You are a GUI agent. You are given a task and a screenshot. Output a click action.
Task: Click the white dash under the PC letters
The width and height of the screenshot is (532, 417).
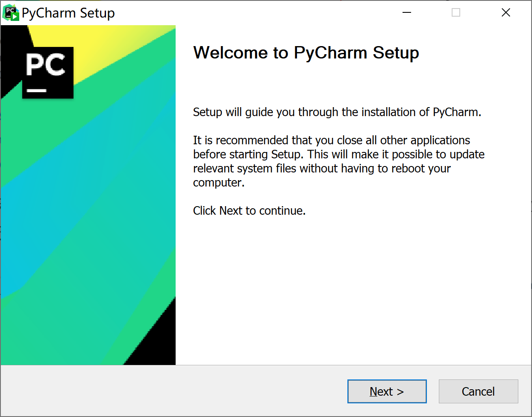(36, 90)
